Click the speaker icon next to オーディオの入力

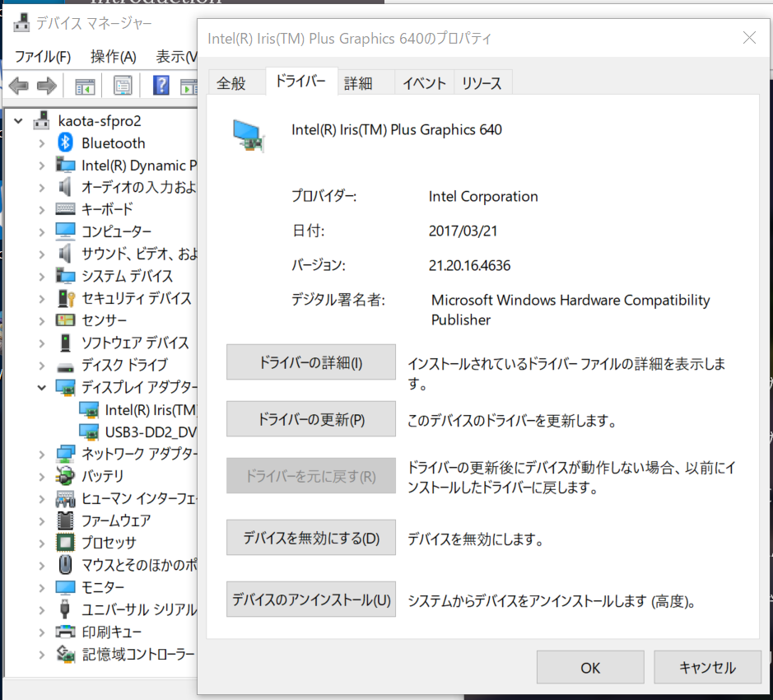click(x=65, y=187)
